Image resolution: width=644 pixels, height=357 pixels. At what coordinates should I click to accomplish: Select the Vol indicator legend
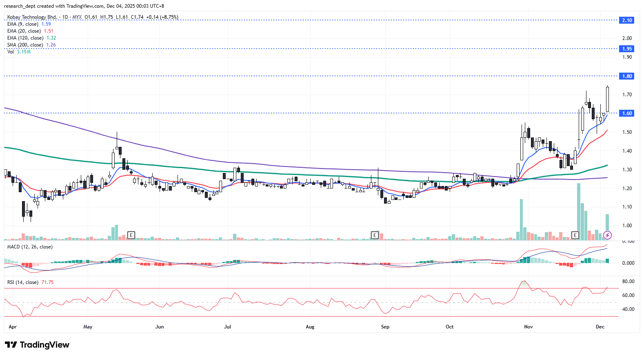(x=11, y=52)
